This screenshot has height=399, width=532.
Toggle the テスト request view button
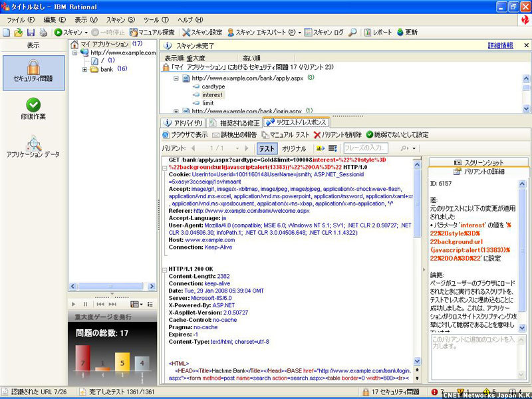tap(267, 148)
